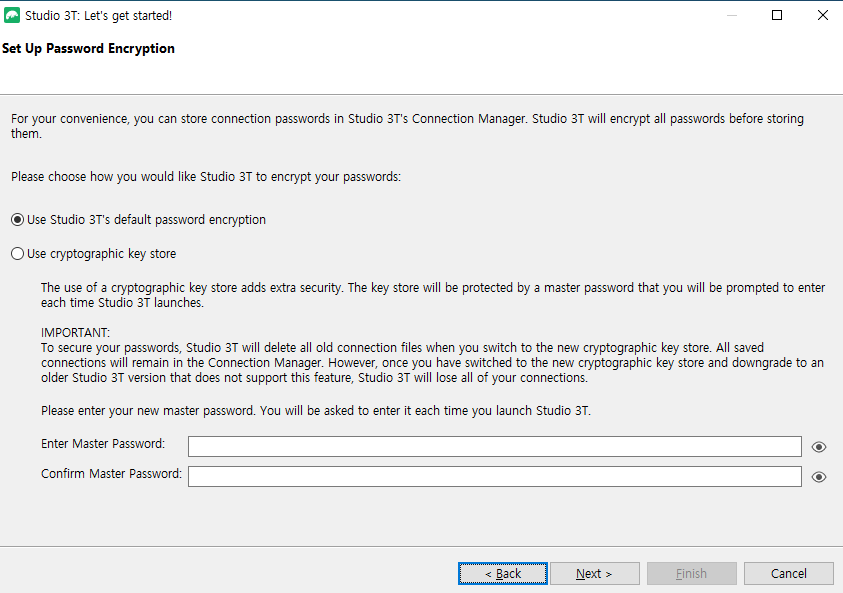Cancel the setup wizard
This screenshot has width=843, height=593.
coord(788,573)
